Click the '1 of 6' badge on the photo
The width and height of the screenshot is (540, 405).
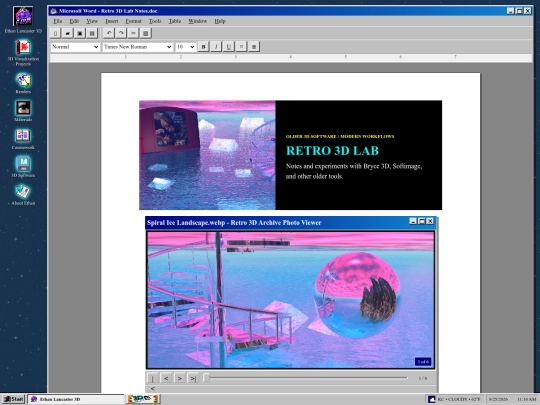[x=423, y=362]
